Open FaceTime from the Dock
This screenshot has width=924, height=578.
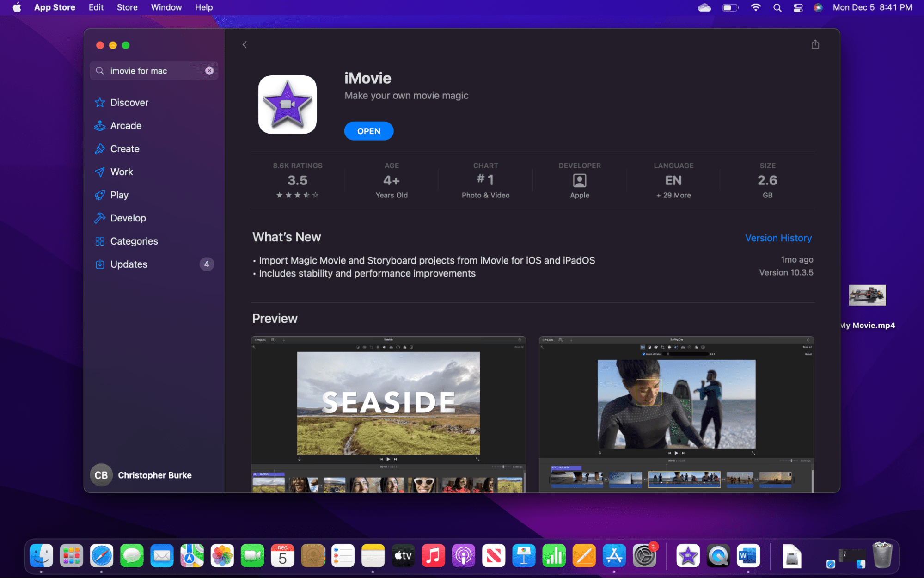pyautogui.click(x=252, y=556)
